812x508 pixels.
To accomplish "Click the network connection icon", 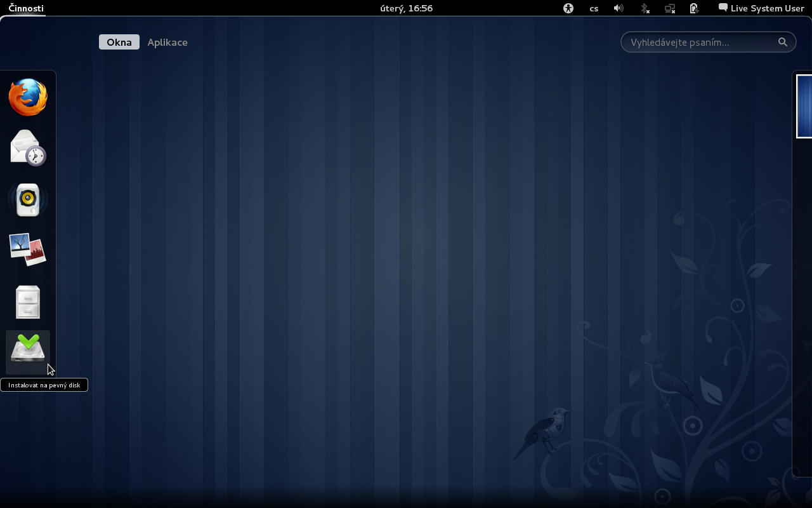I will pyautogui.click(x=670, y=8).
